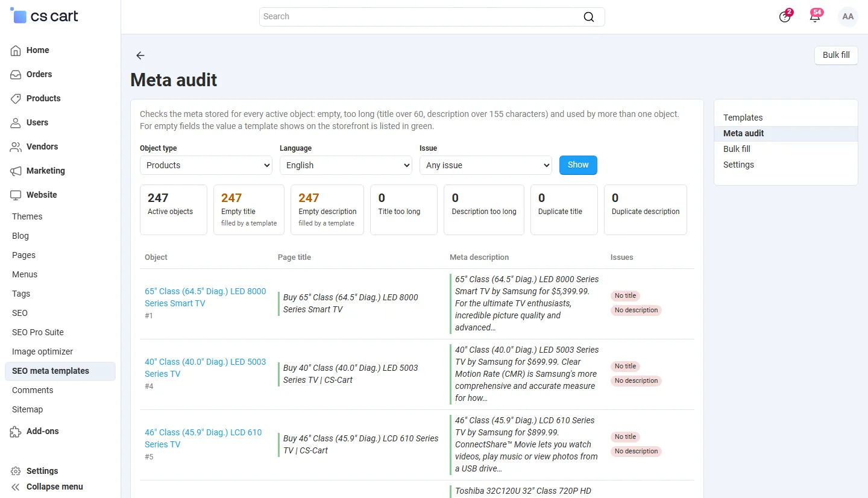Click the Duplicate description card
The width and height of the screenshot is (868, 498).
pyautogui.click(x=646, y=210)
